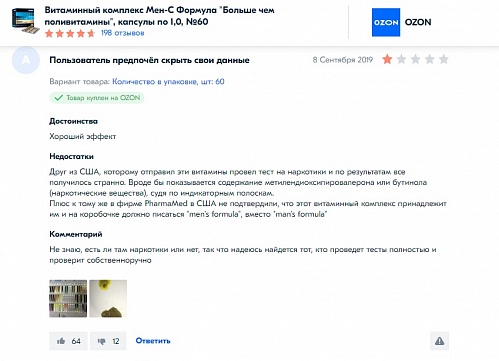Open the yellow substance review photo

click(108, 298)
